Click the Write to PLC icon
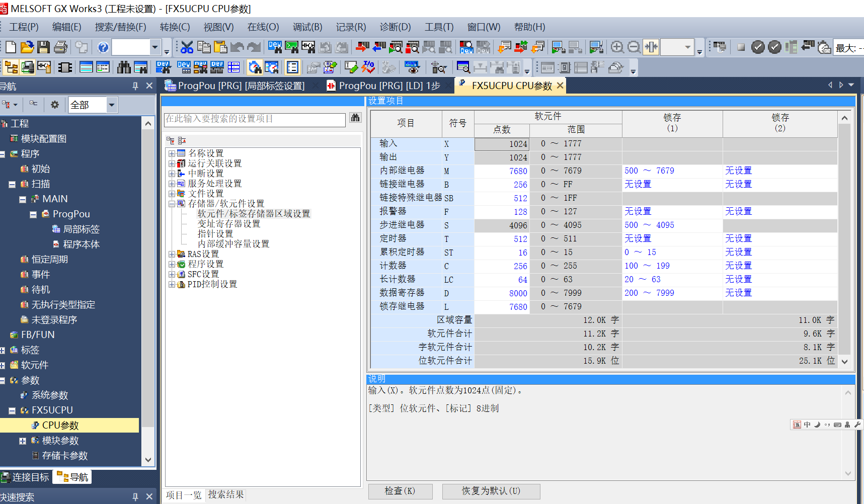This screenshot has width=864, height=504. coord(362,47)
